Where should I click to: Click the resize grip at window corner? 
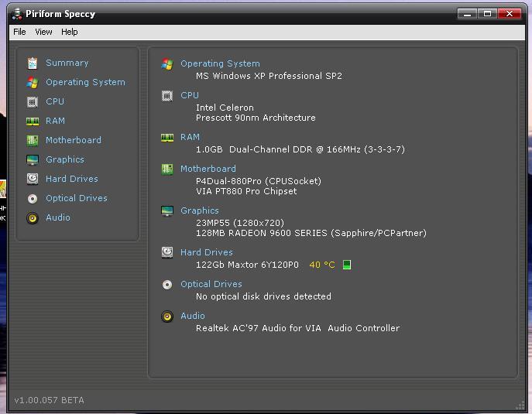tap(520, 405)
